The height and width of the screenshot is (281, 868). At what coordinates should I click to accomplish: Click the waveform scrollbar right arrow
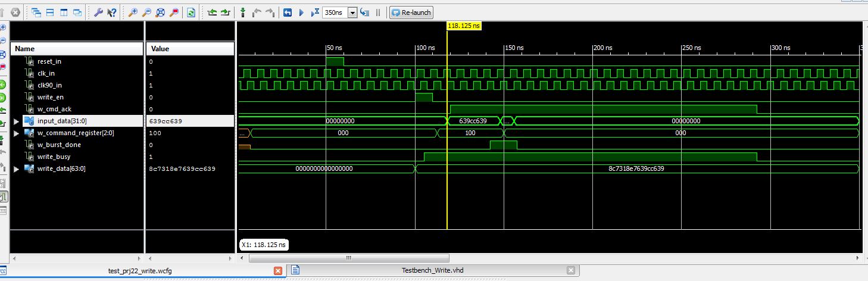click(x=857, y=258)
